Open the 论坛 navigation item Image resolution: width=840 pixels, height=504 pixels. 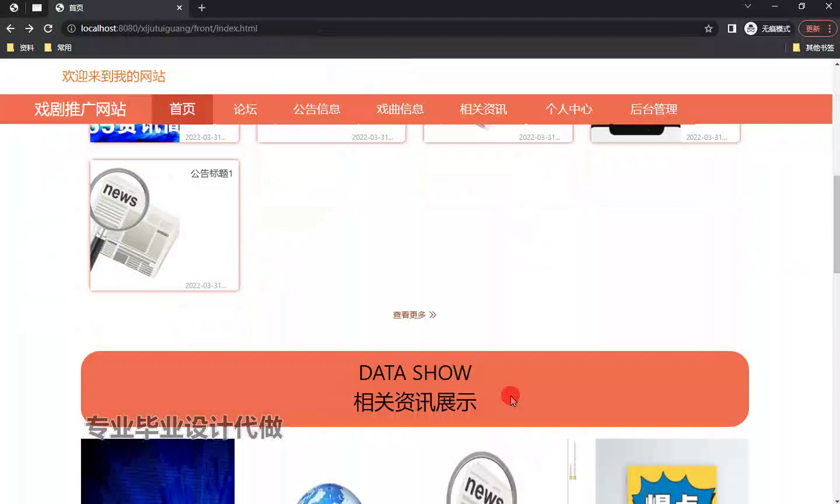(245, 109)
